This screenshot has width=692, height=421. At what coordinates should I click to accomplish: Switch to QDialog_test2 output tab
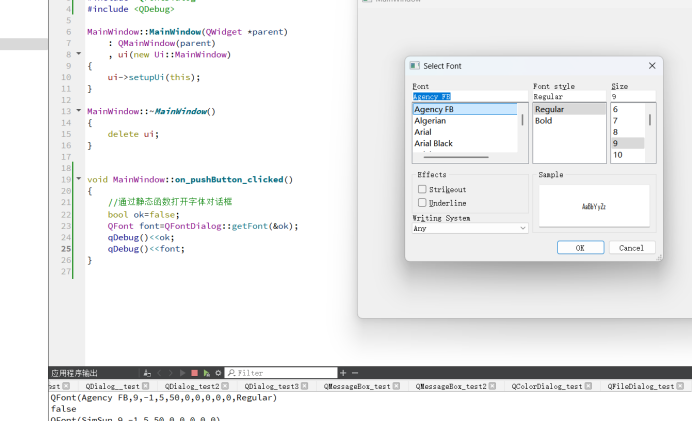192,386
